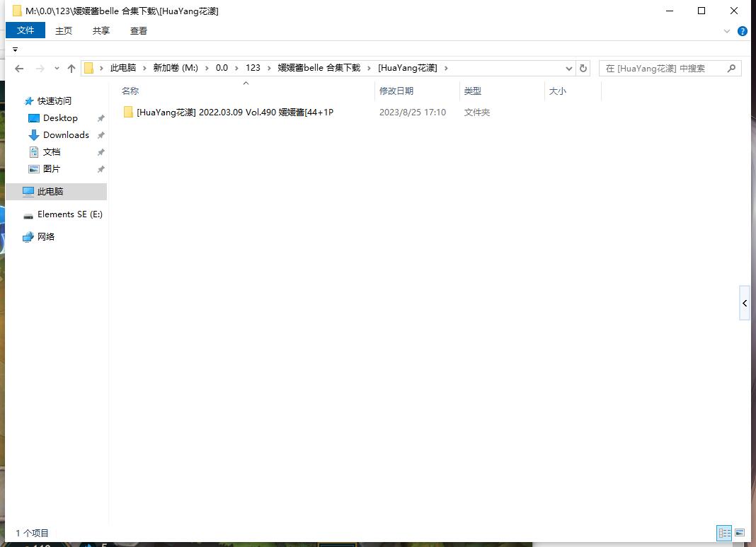Maximize the Explorer window
The height and width of the screenshot is (547, 756).
click(x=701, y=11)
